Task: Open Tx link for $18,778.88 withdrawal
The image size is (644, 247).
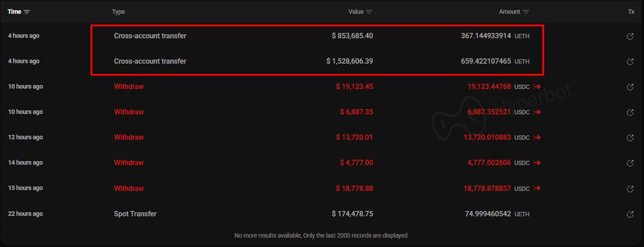Action: [x=631, y=189]
